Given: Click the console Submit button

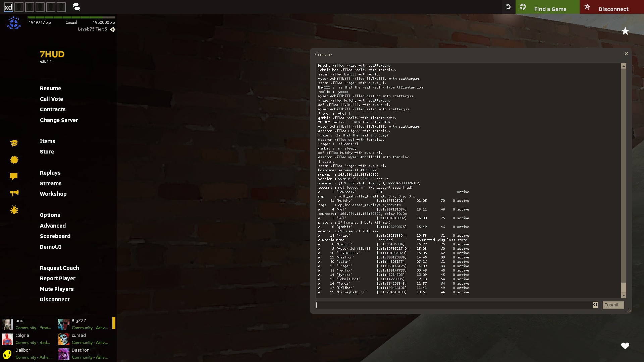Looking at the screenshot, I should click(613, 305).
